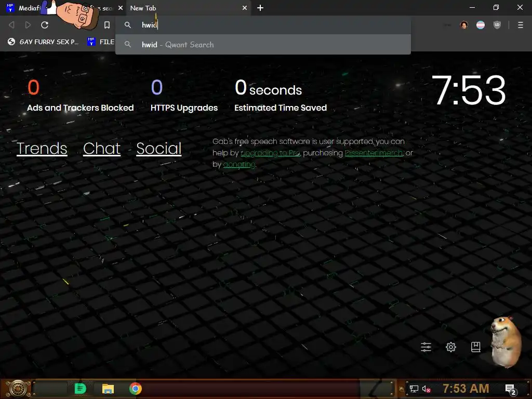Close the Mediafire search tab
This screenshot has height=399, width=532.
121,8
